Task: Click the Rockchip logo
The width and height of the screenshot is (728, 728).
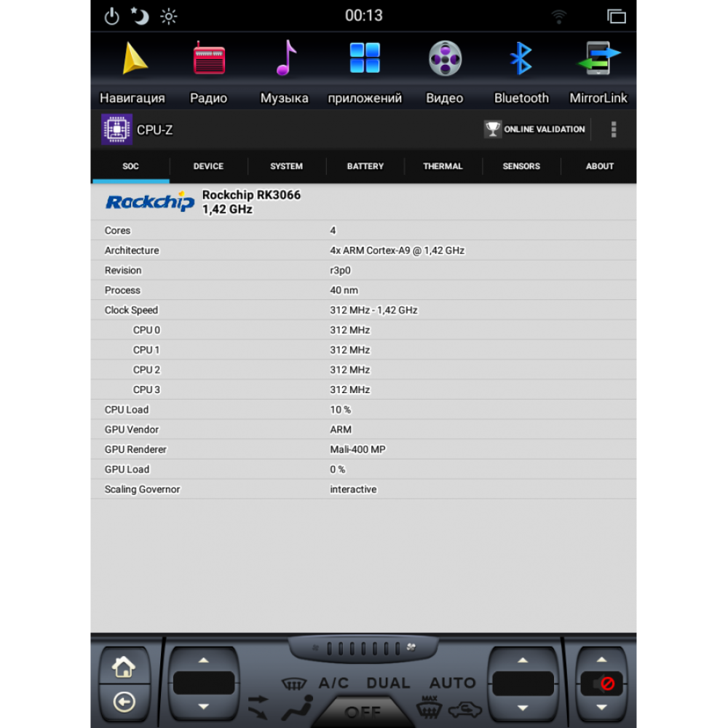Action: [x=149, y=202]
